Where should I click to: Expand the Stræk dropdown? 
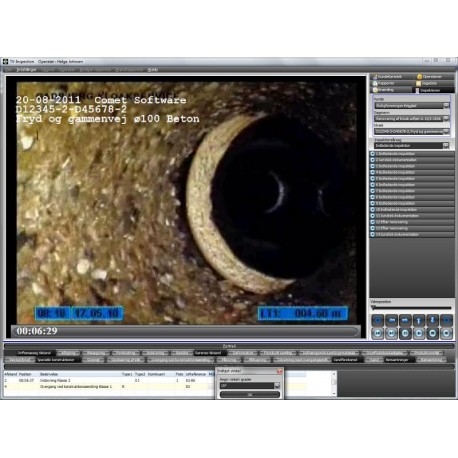(446, 131)
